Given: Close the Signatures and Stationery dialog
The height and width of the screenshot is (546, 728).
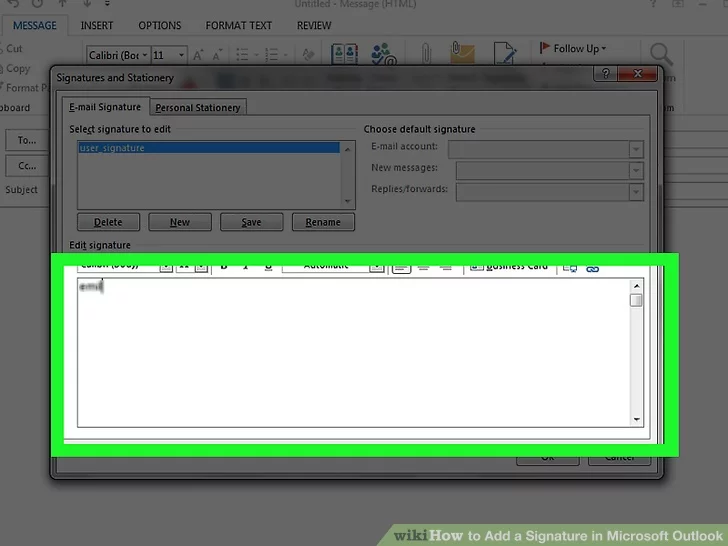Looking at the screenshot, I should [638, 73].
